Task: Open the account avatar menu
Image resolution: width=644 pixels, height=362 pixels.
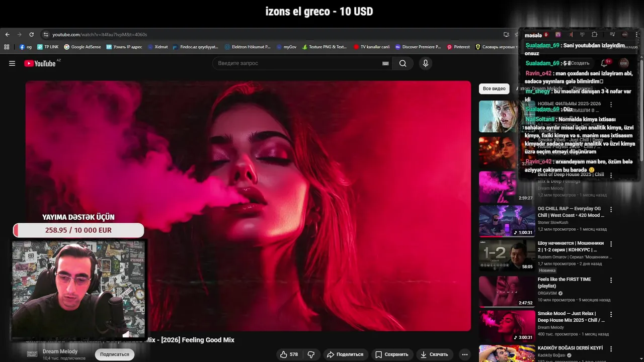Action: 624,63
